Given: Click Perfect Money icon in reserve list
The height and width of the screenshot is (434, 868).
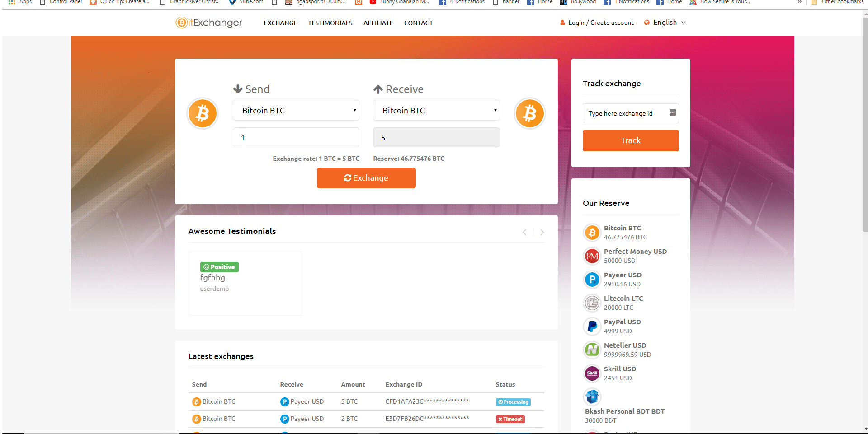Looking at the screenshot, I should tap(592, 256).
